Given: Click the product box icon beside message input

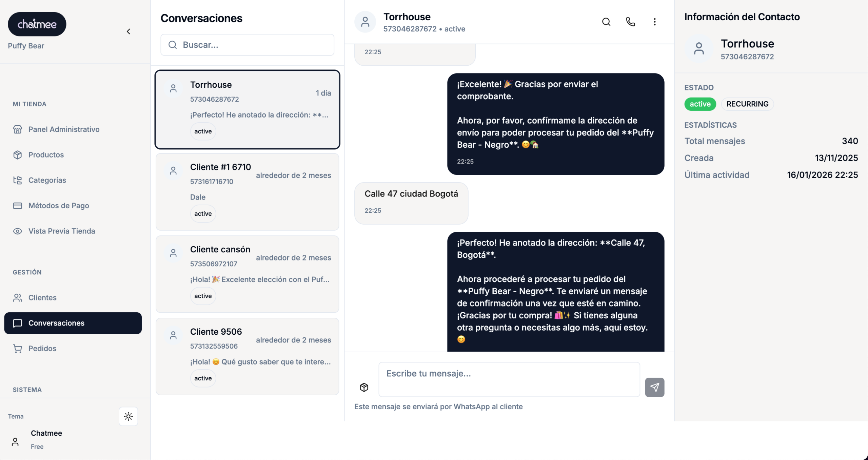Looking at the screenshot, I should (364, 387).
